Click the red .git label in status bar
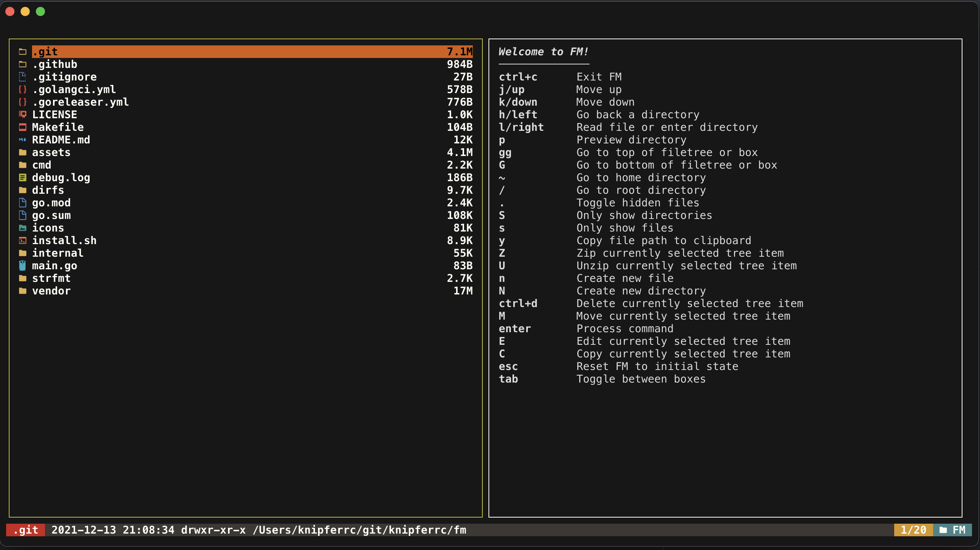Screen dimensions: 980x550 click(x=26, y=530)
